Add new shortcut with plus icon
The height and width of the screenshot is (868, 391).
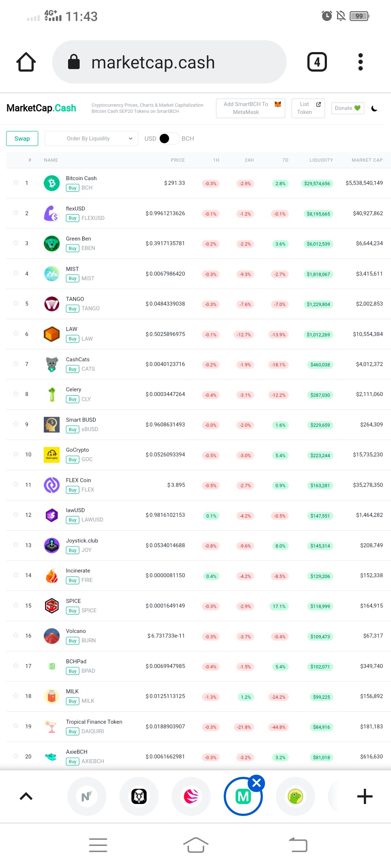[365, 796]
